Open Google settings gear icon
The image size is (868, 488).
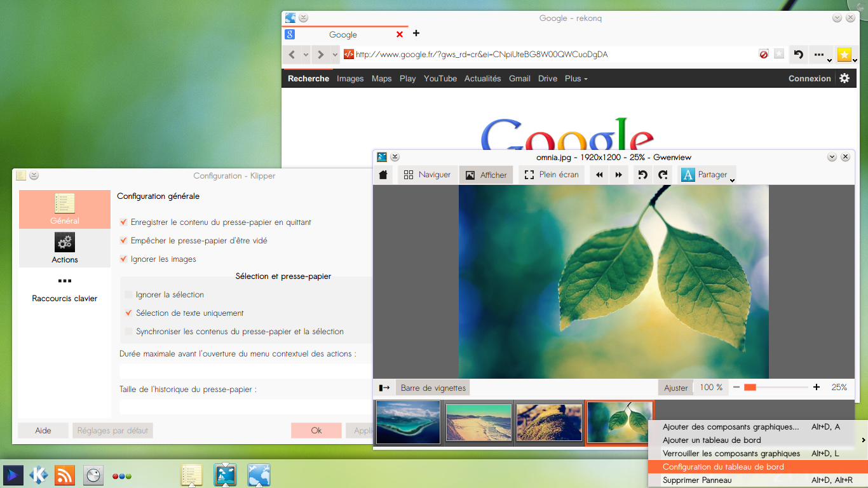[x=844, y=78]
